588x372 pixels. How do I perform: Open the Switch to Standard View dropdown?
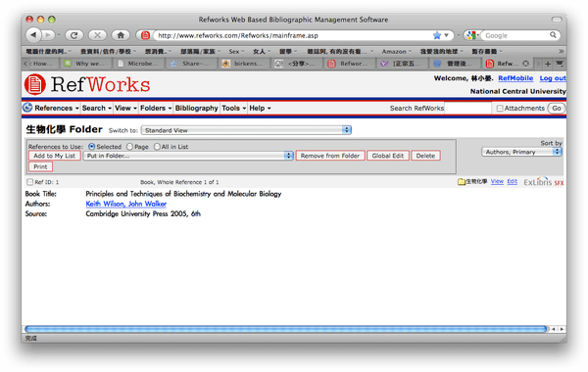pyautogui.click(x=246, y=130)
